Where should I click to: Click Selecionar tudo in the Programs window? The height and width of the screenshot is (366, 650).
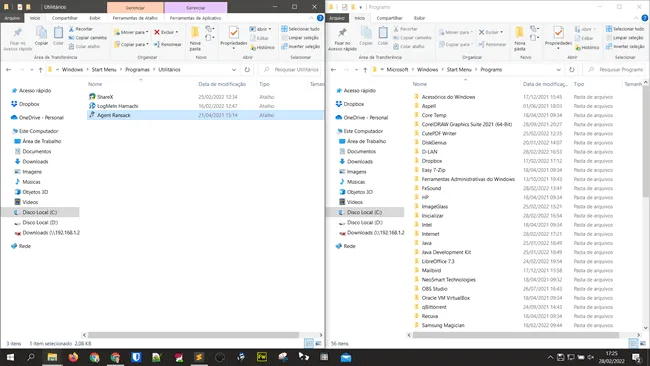click(x=625, y=29)
